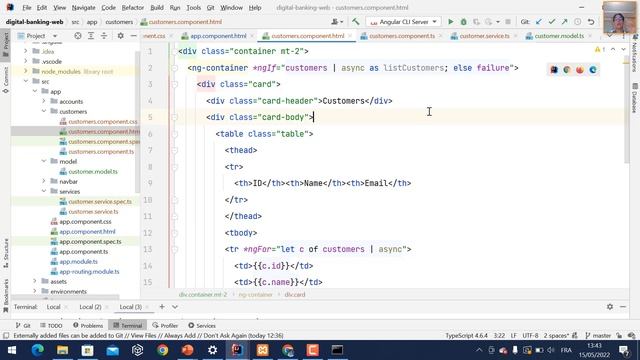Open Angular CLI Server configuration dropdown
Image resolution: width=640 pixels, height=360 pixels.
pos(403,22)
